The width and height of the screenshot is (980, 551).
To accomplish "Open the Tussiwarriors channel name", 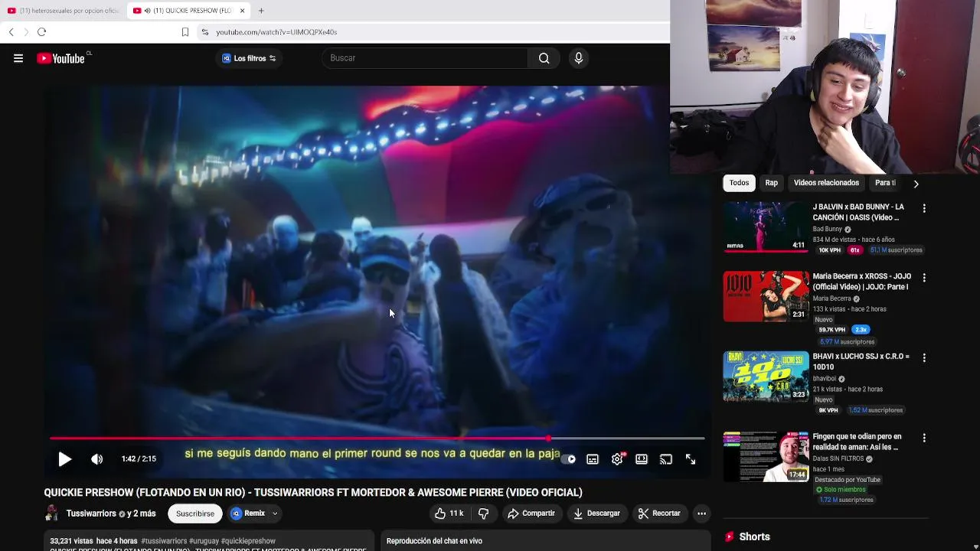I will (91, 514).
